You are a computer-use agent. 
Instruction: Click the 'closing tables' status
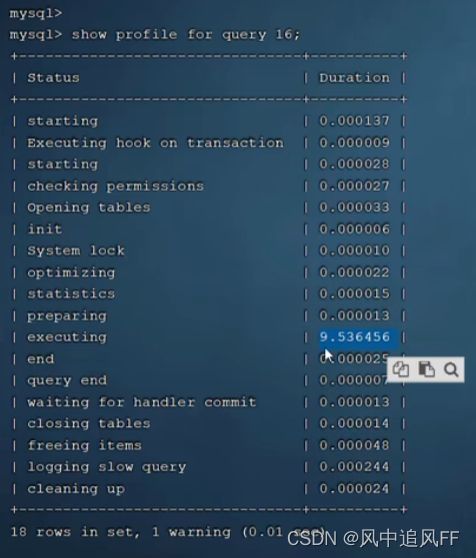pyautogui.click(x=89, y=423)
